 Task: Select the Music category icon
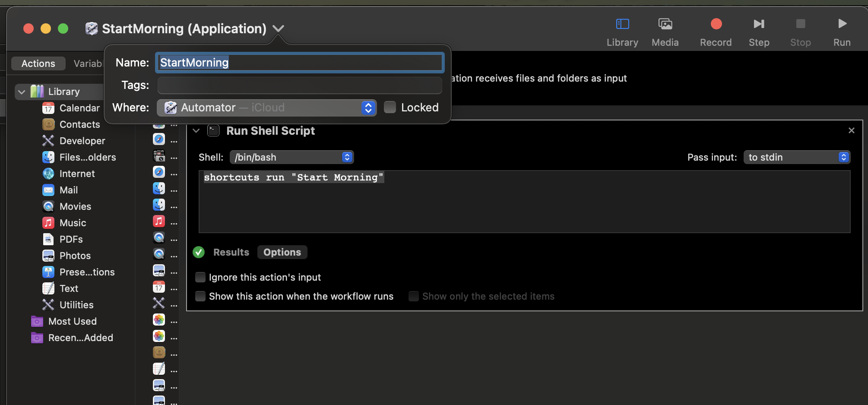point(48,223)
